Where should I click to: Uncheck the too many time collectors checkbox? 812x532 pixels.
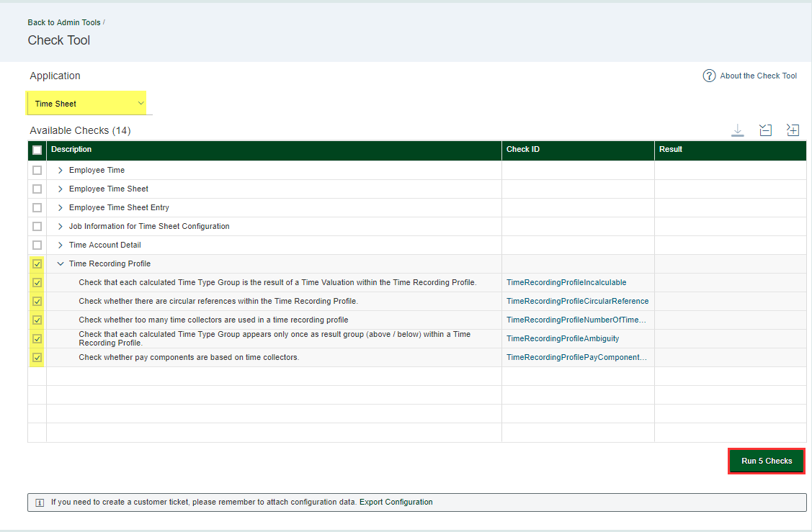pos(37,320)
